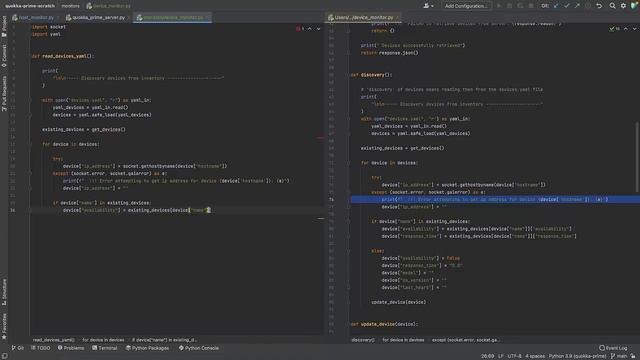Click the green checkmark inspection indicator in right editor

[x=614, y=29]
